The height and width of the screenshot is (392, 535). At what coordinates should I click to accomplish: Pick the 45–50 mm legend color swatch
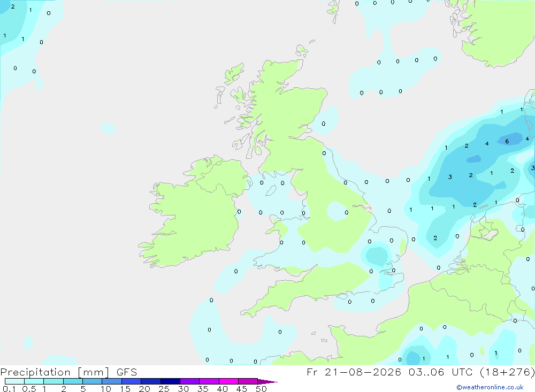click(x=248, y=381)
